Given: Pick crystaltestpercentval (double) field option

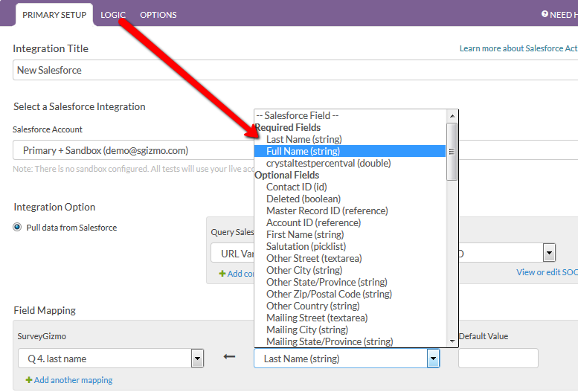Looking at the screenshot, I should pyautogui.click(x=328, y=163).
